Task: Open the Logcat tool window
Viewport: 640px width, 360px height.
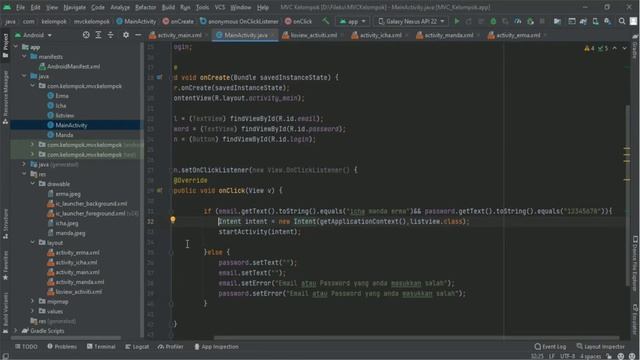Action: [137, 347]
